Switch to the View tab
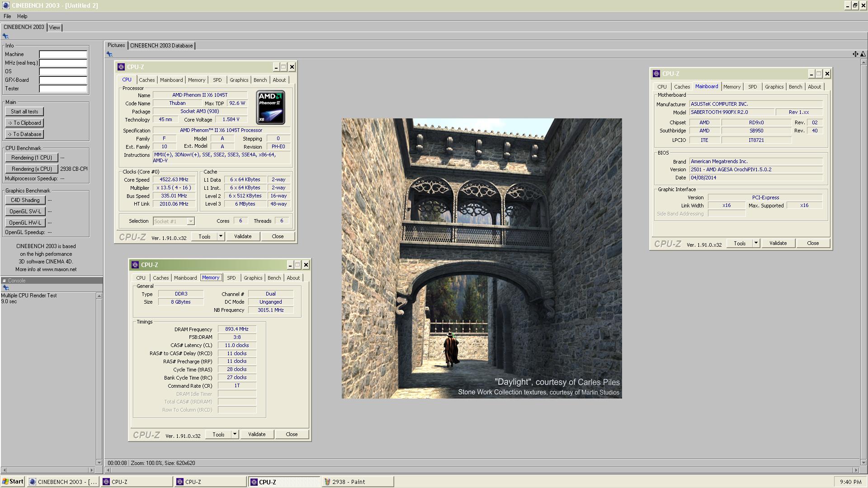The width and height of the screenshot is (868, 488). (54, 28)
